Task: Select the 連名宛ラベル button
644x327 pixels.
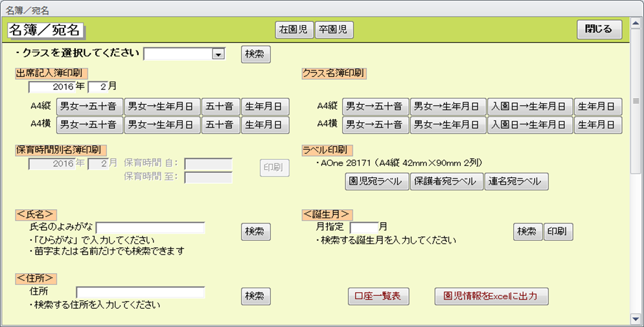Action: (516, 182)
